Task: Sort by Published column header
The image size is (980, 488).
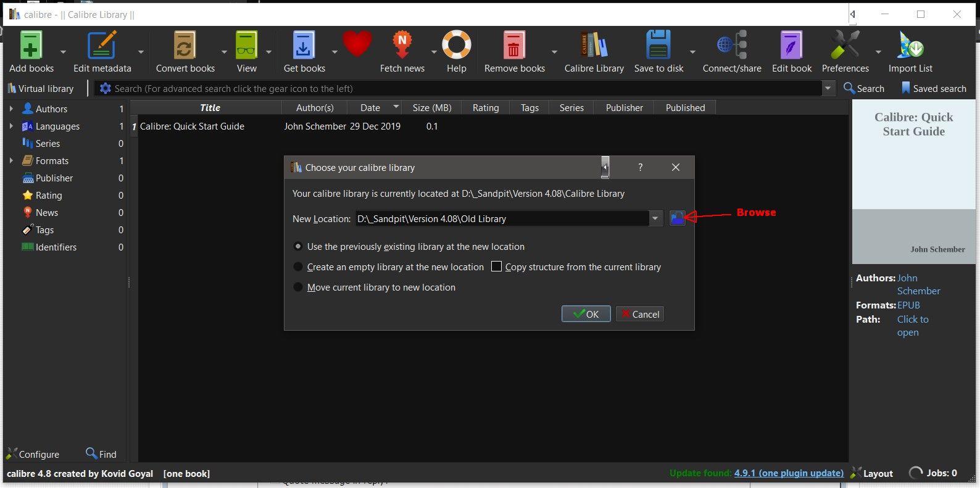Action: point(685,107)
